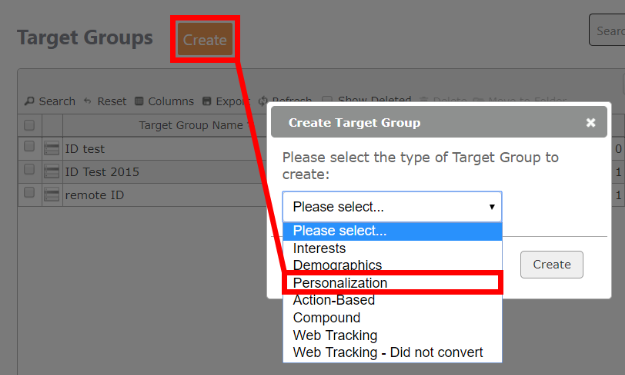Open the Please select type dropdown

tap(392, 207)
